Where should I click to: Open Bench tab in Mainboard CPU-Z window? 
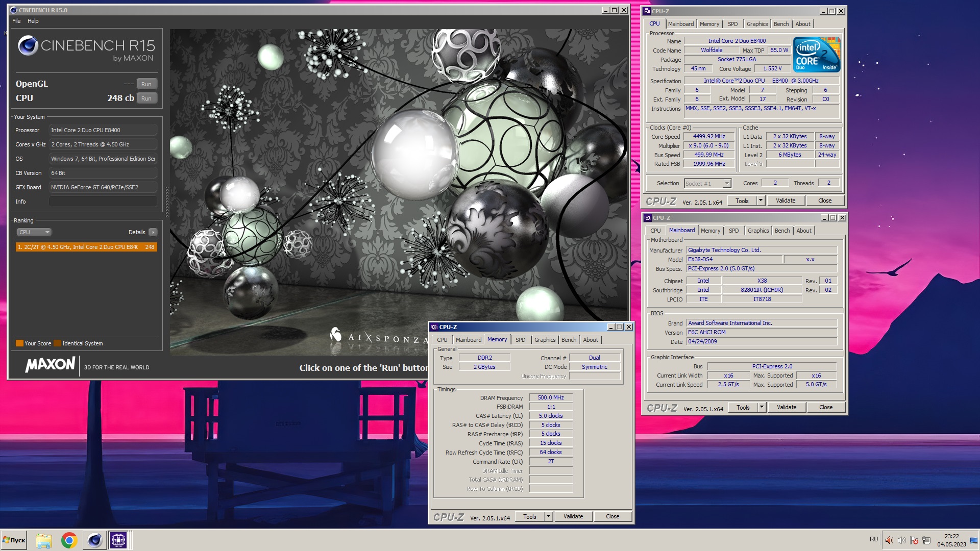(x=782, y=231)
